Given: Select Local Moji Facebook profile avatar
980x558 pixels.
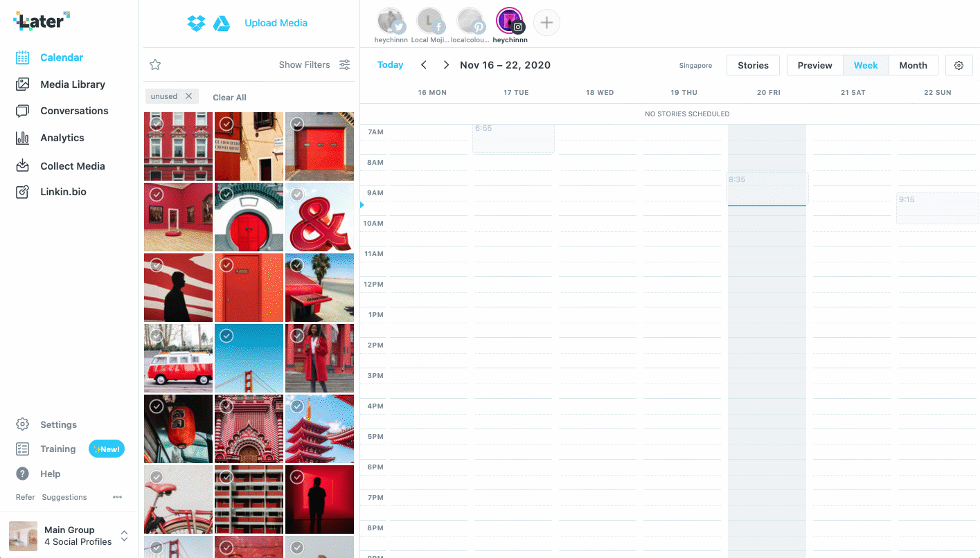Looking at the screenshot, I should 430,21.
